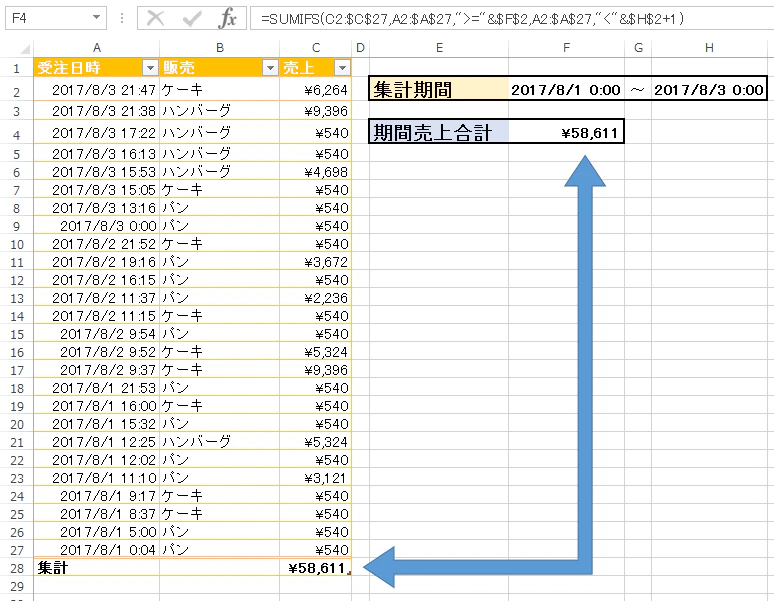
Task: Click the formula bar options dots
Action: [122, 19]
